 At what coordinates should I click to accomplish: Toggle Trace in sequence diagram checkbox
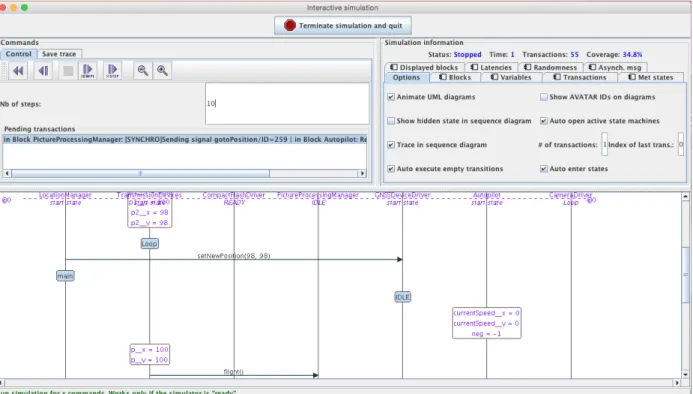pyautogui.click(x=391, y=145)
